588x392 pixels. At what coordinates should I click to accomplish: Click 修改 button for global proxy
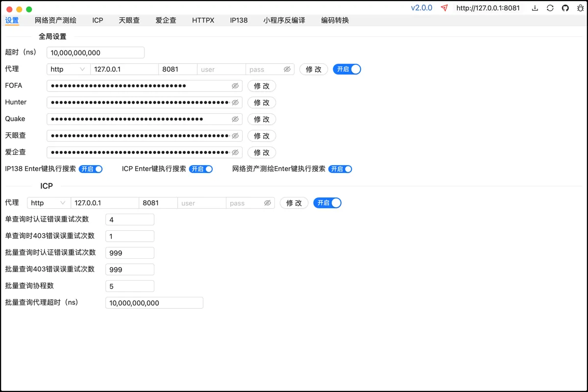click(x=314, y=69)
